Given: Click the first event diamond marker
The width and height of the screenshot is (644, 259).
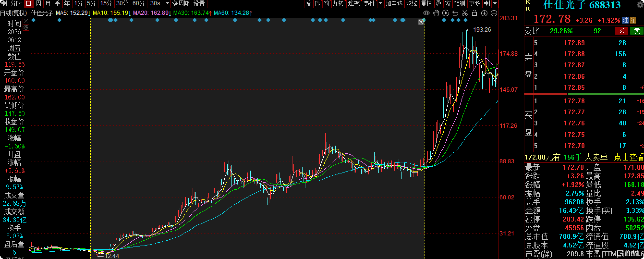Looking at the screenshot, I should (x=34, y=20).
